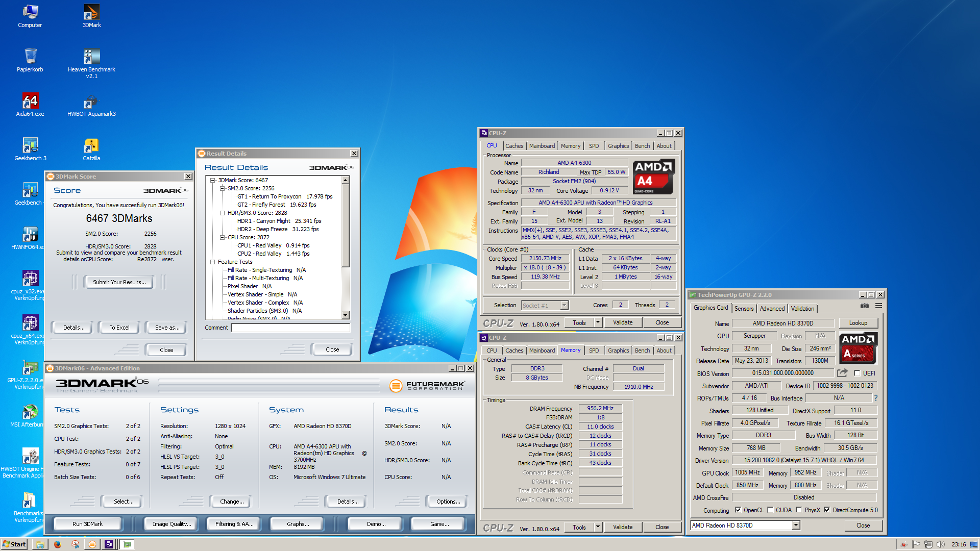The image size is (980, 551).
Task: Select the Aida64.exe desktop icon
Action: [x=30, y=105]
